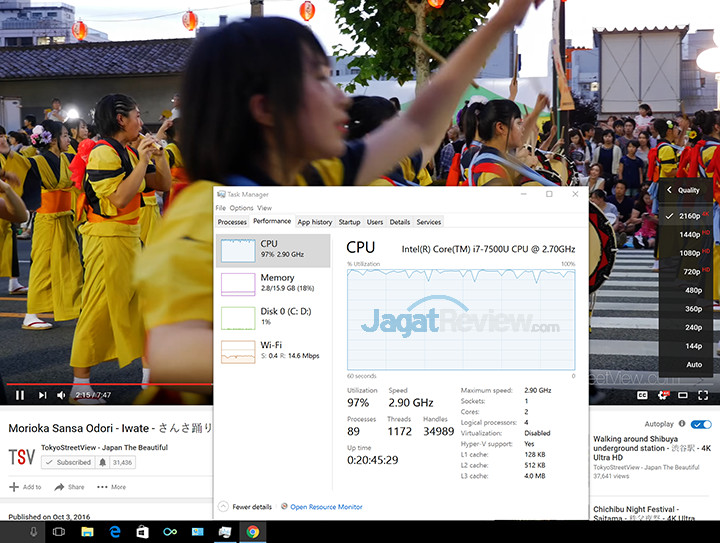Select 1080p video quality

pos(690,253)
